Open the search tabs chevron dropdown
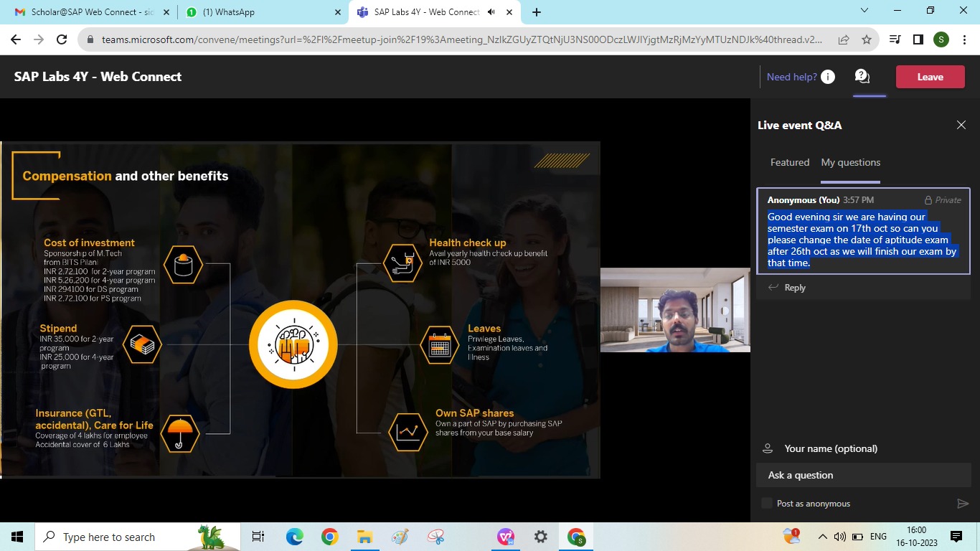Image resolution: width=980 pixels, height=551 pixels. coord(864,11)
